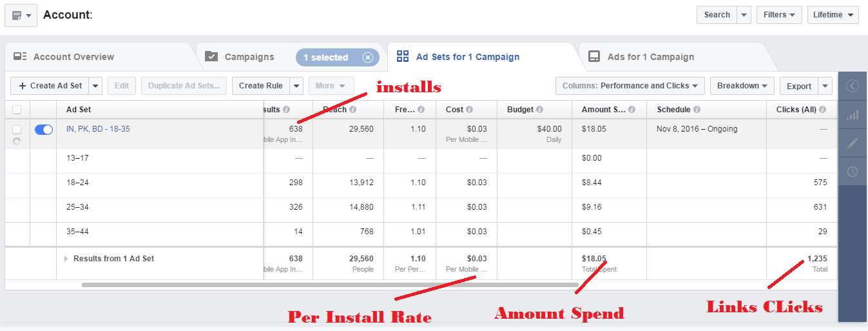Open Create Ad Set dropdown arrow

pos(95,86)
